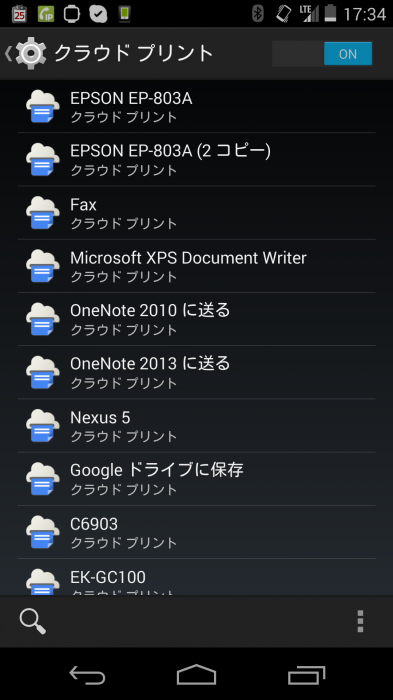Select EPSON EP-803A (2 コピー) entry
This screenshot has width=393, height=700.
click(x=196, y=159)
